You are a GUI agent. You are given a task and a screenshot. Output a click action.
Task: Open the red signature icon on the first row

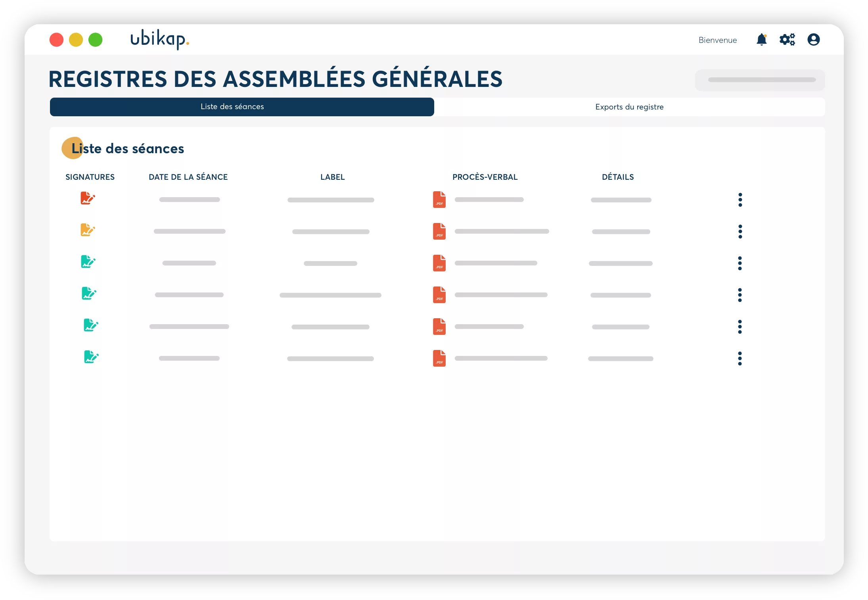(88, 199)
